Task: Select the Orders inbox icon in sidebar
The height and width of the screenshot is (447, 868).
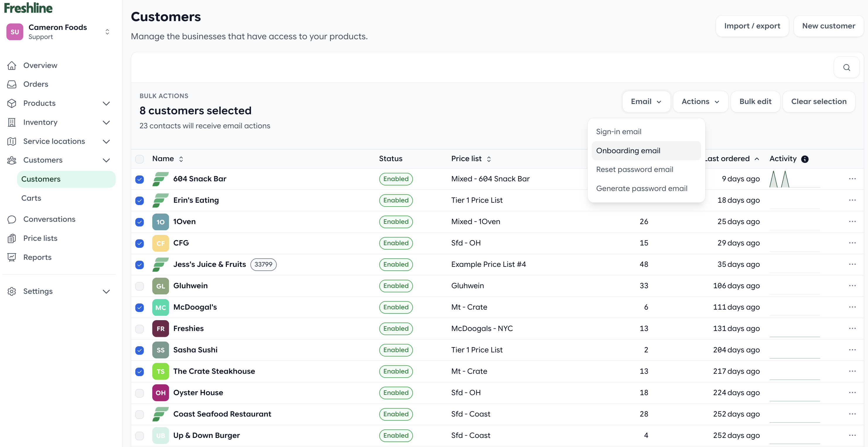Action: [x=12, y=84]
